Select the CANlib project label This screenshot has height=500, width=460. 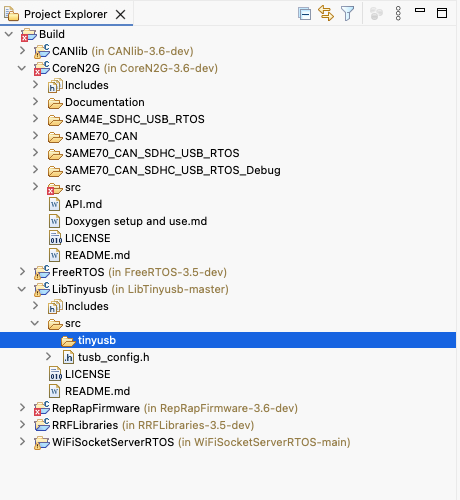(x=70, y=51)
